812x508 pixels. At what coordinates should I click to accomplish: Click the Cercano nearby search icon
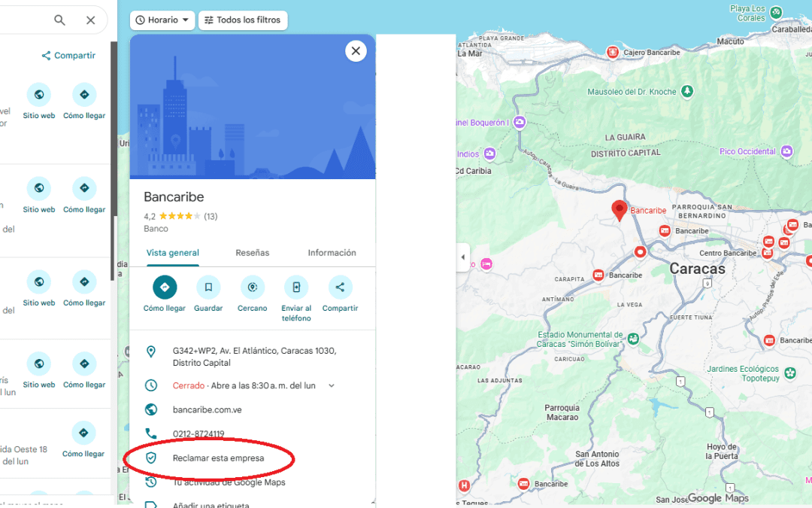click(x=252, y=287)
